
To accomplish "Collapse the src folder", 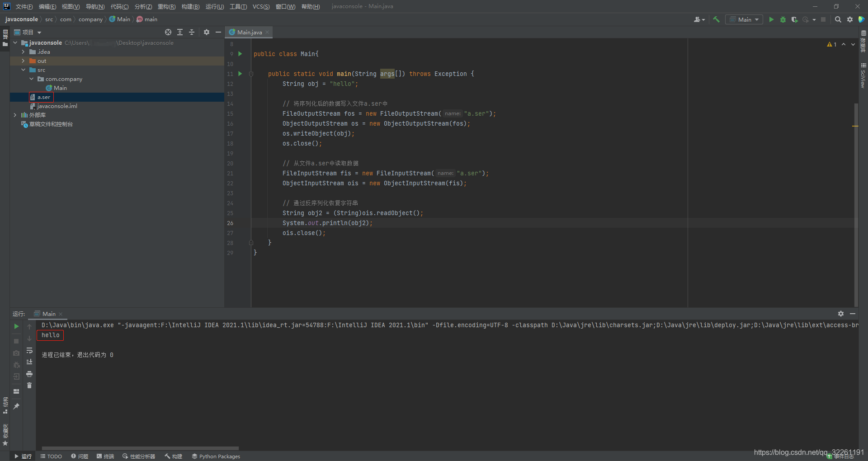I will pos(23,70).
